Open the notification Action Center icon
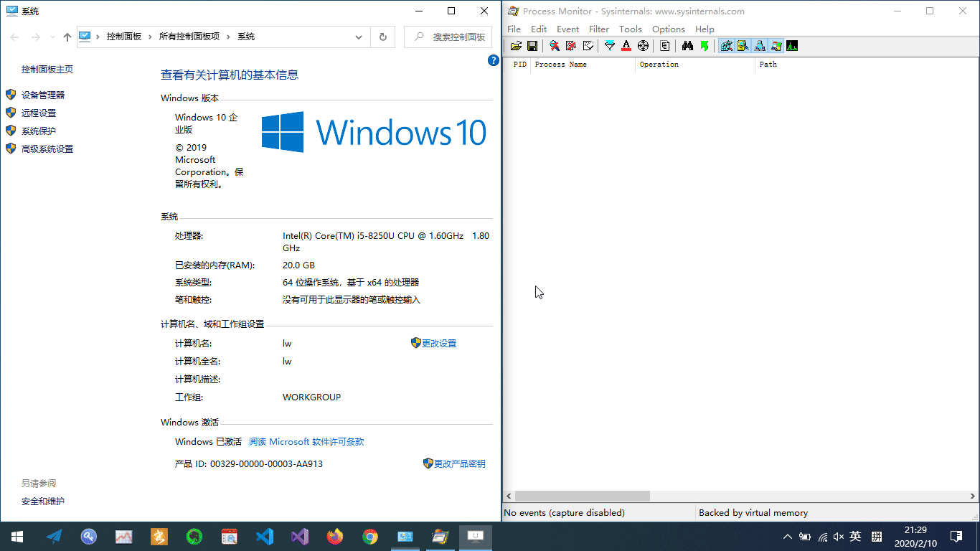Viewport: 980px width, 551px height. (x=956, y=536)
